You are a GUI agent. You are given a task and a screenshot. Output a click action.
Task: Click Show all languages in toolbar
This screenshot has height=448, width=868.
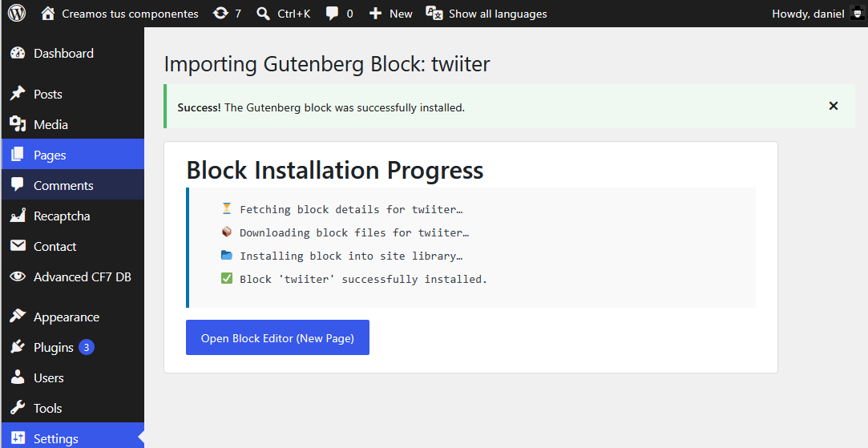coord(498,14)
